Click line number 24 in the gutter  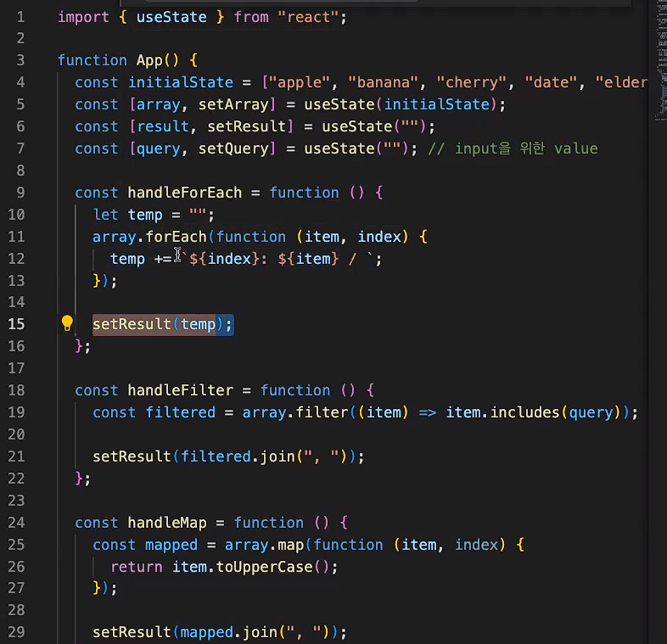(16, 523)
